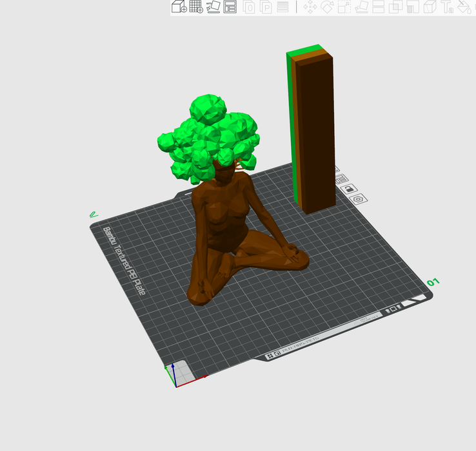
Task: Add a new plate with grid icon
Action: (x=196, y=7)
